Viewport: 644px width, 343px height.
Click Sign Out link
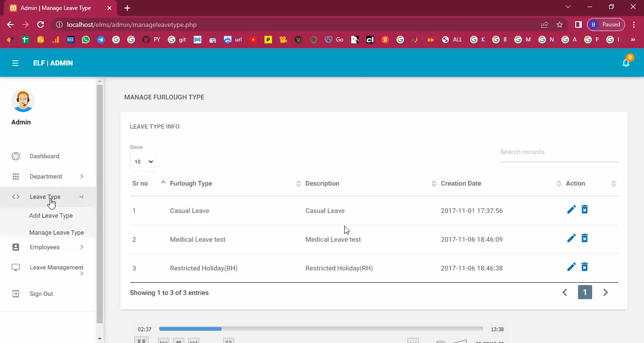[x=41, y=294]
